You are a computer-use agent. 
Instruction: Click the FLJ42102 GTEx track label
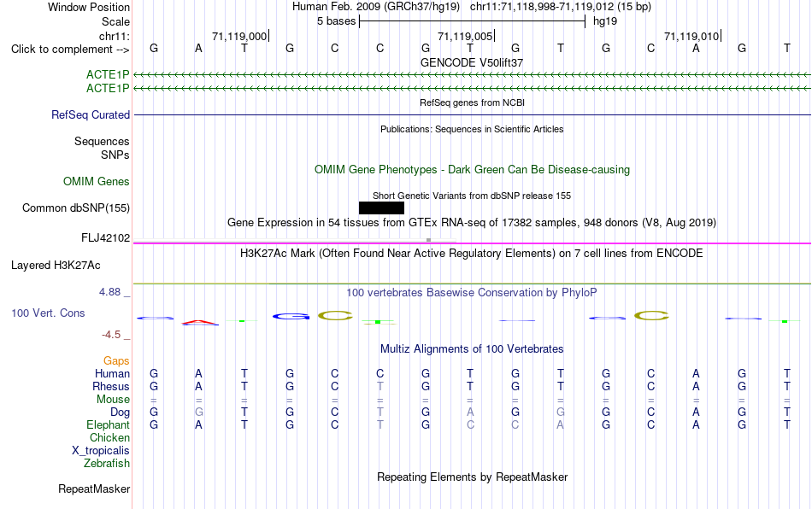pyautogui.click(x=106, y=238)
